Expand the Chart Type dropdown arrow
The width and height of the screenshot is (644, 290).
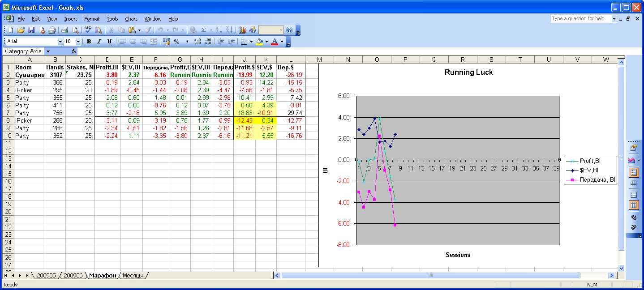(x=639, y=160)
